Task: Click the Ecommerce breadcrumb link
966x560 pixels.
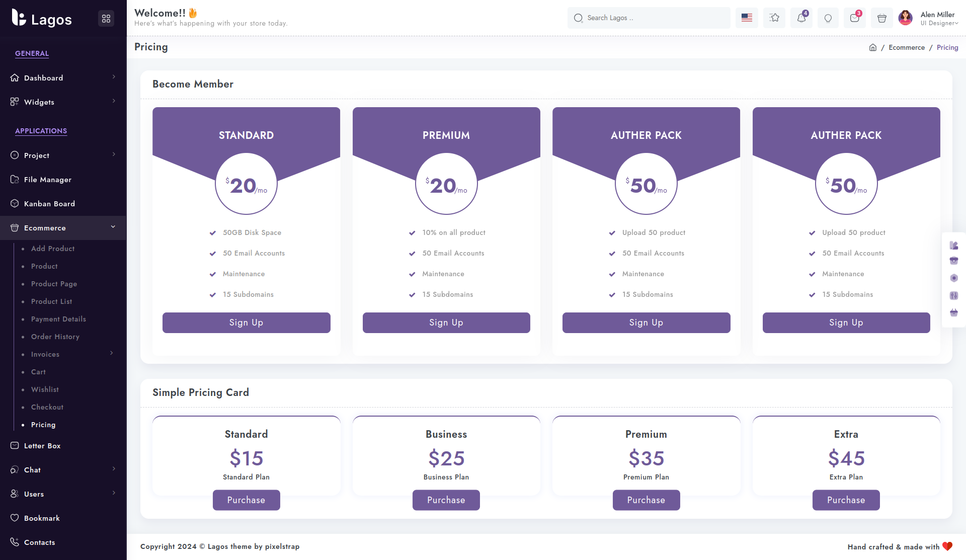Action: pyautogui.click(x=907, y=47)
